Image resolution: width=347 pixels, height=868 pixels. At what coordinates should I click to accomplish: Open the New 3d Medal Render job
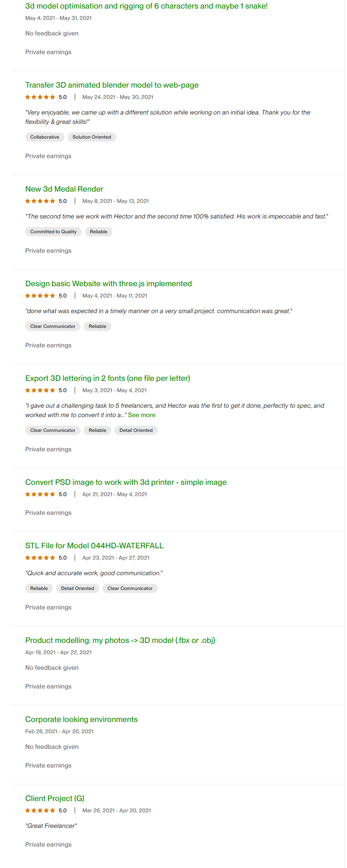pyautogui.click(x=64, y=189)
